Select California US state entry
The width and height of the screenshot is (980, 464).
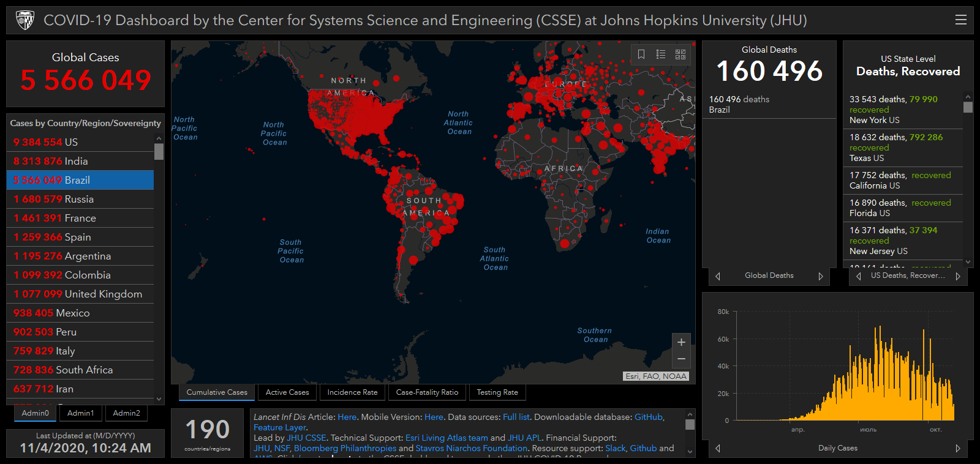[903, 181]
